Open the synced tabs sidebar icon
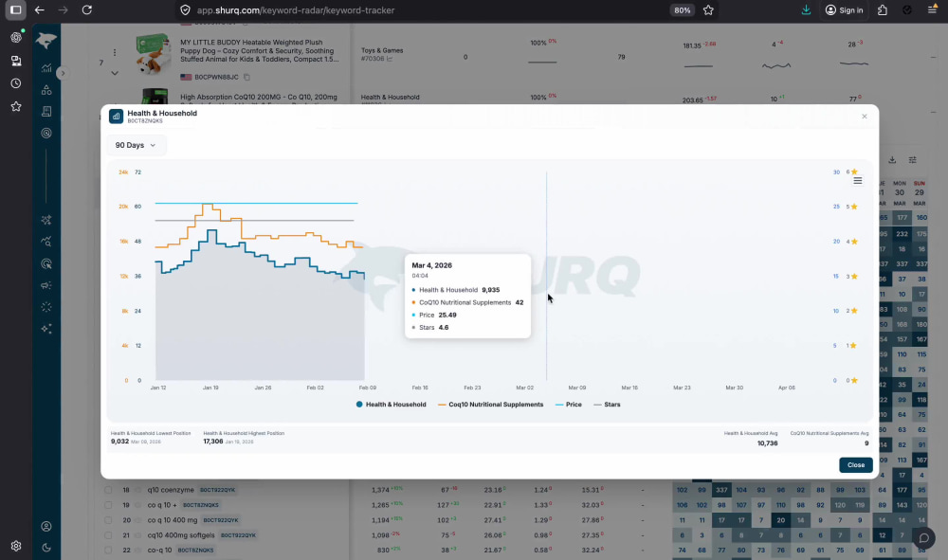948x560 pixels. point(16,61)
